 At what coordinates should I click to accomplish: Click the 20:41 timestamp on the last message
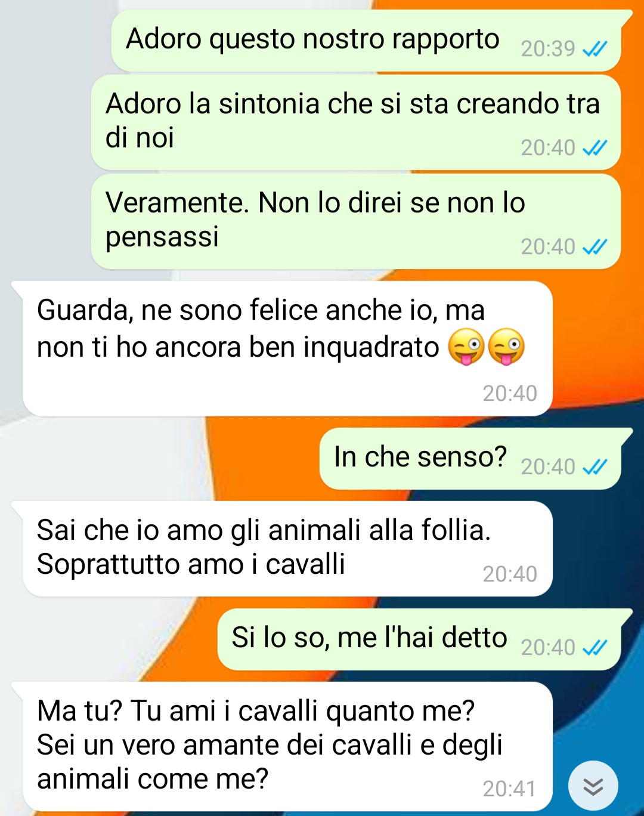click(509, 789)
